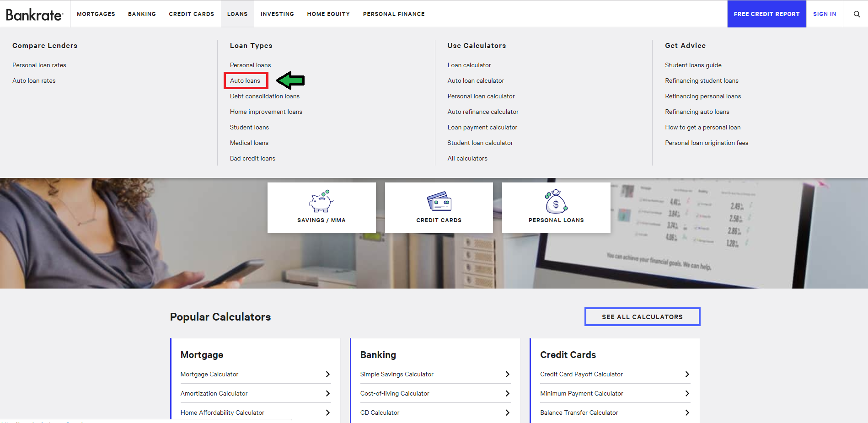868x423 pixels.
Task: Open Home Affordability Calculator text link
Action: (x=222, y=412)
